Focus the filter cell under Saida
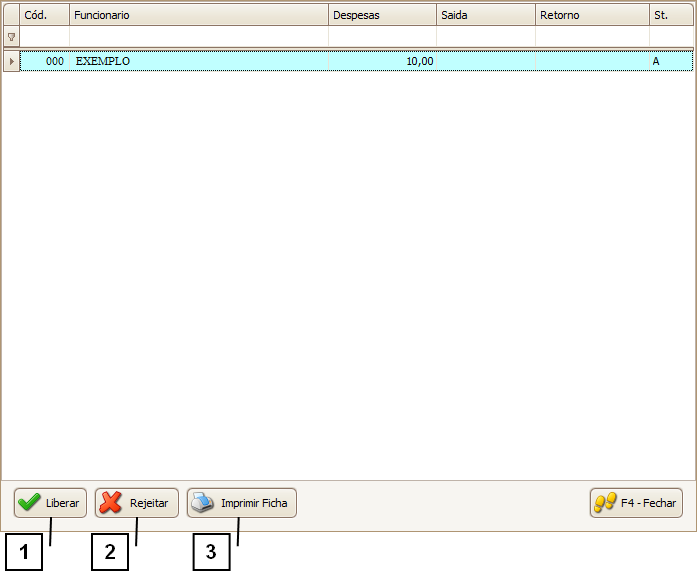Screen dimensions: 697x573 (485, 37)
